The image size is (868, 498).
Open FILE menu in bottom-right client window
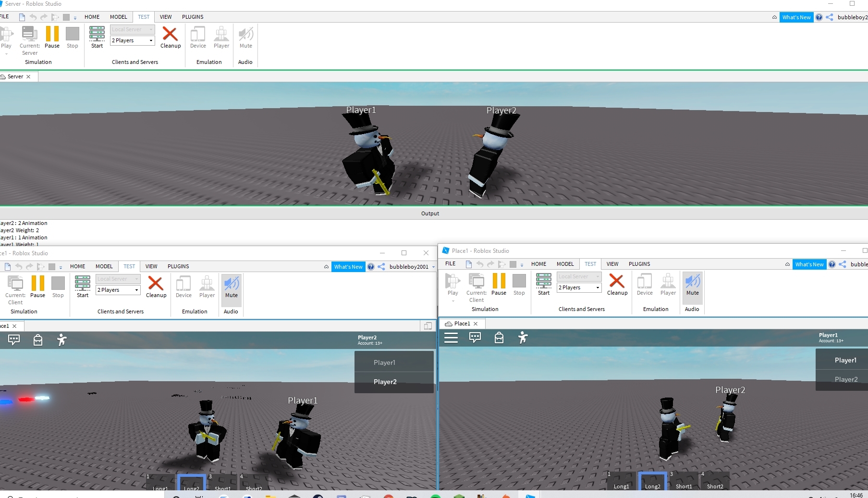(451, 263)
